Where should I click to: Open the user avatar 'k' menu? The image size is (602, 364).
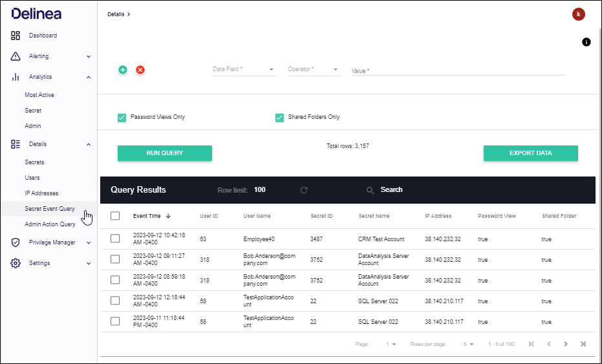pyautogui.click(x=579, y=14)
